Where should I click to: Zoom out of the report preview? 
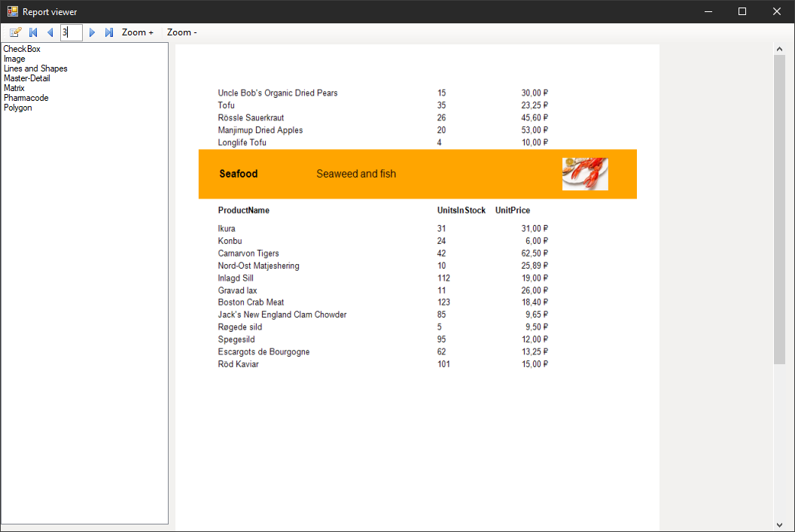coord(181,32)
